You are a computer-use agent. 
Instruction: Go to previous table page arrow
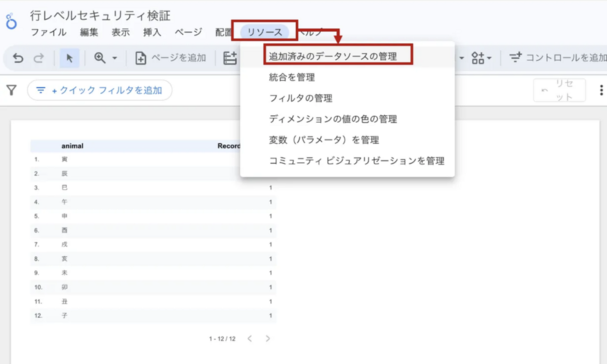tap(250, 338)
